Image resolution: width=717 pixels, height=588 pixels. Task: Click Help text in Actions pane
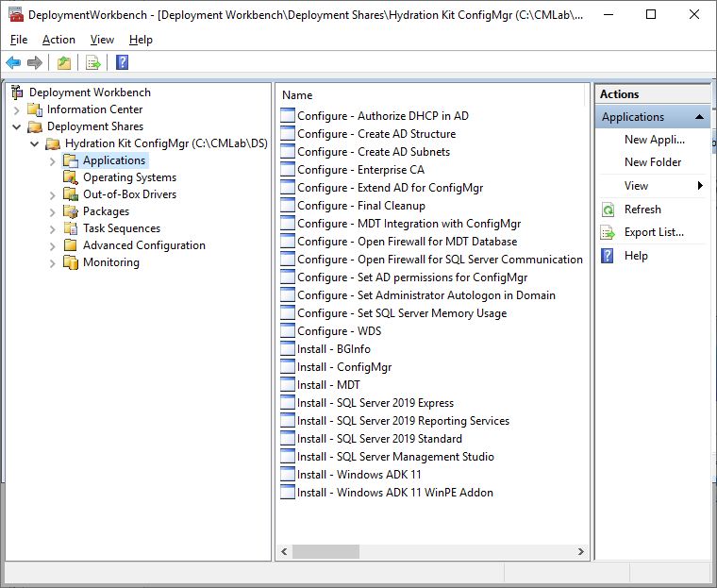[x=636, y=256]
